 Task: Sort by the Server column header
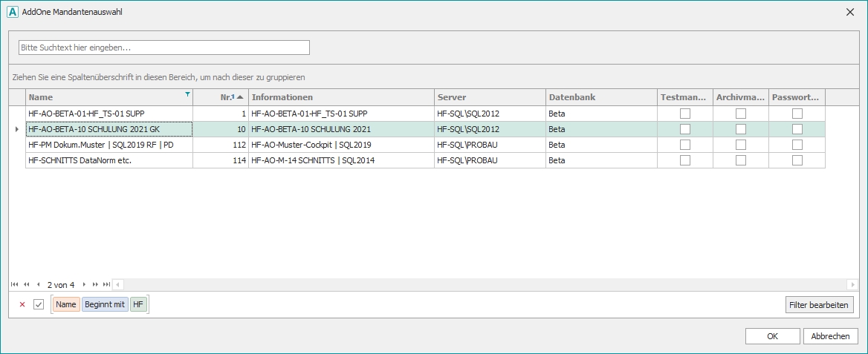pos(489,97)
